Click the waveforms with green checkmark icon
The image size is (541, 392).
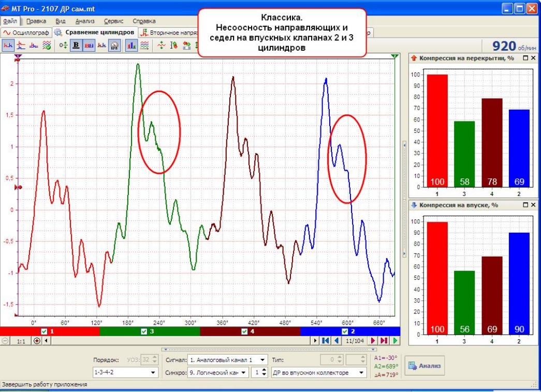coord(47,45)
